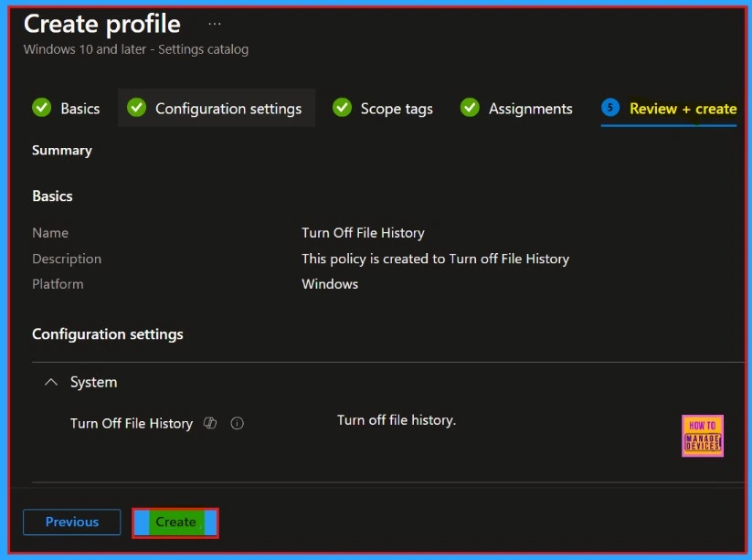Click the 'Windows 10 and later - Settings catalog' subtitle

click(136, 49)
